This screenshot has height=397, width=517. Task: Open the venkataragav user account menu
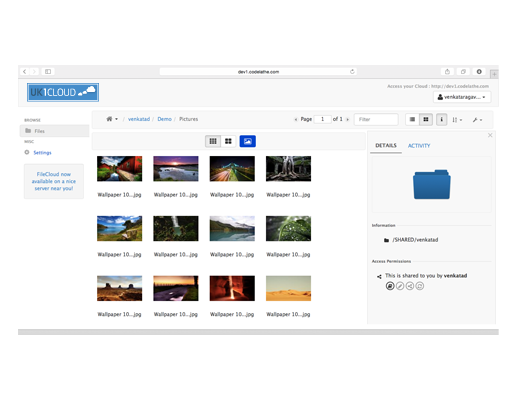461,97
